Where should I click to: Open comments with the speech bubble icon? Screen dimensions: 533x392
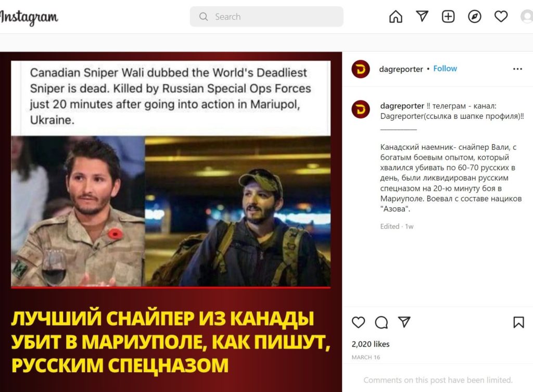pyautogui.click(x=381, y=322)
